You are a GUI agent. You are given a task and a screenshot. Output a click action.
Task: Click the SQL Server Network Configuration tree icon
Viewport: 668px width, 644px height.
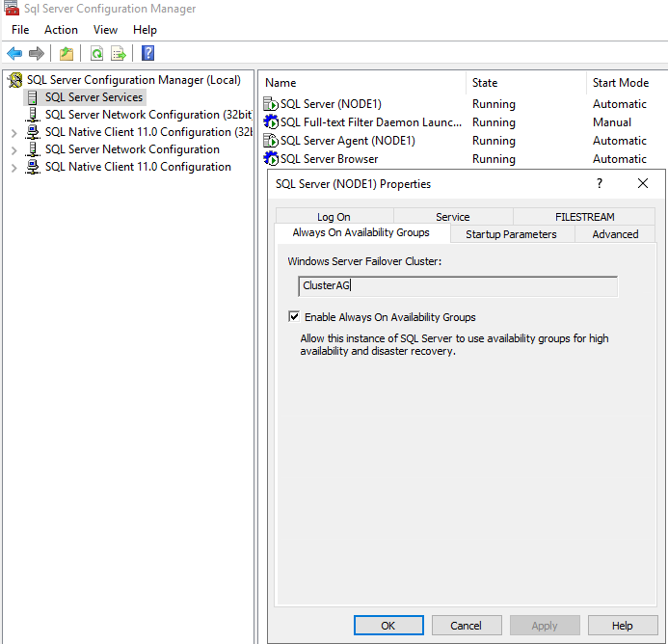(33, 149)
